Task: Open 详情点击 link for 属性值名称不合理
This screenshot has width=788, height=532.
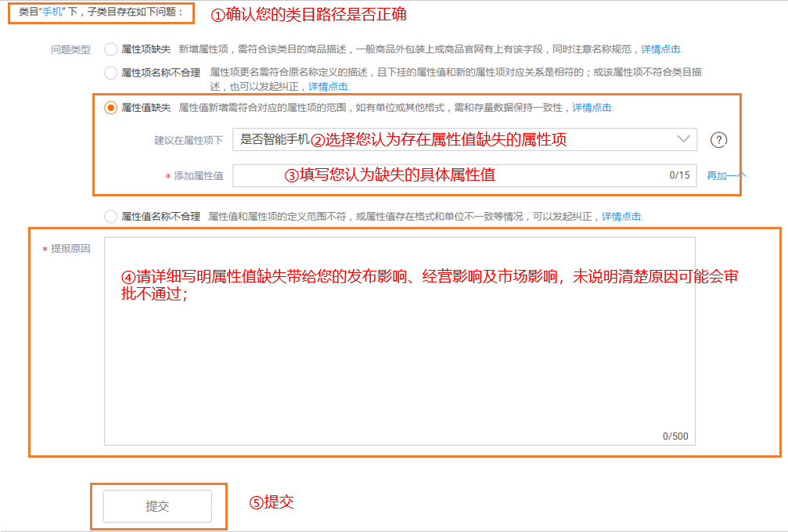Action: tap(621, 217)
